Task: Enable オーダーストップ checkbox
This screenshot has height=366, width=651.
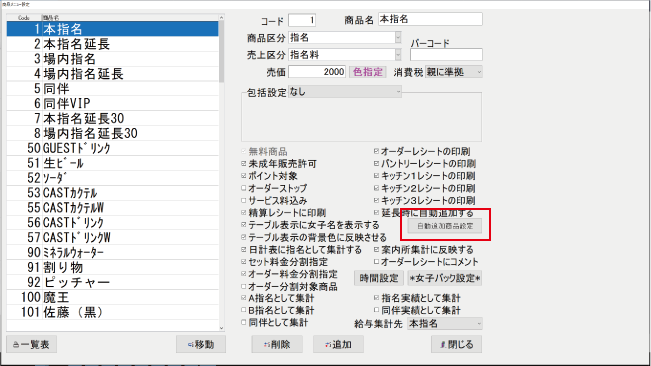Action: point(244,188)
